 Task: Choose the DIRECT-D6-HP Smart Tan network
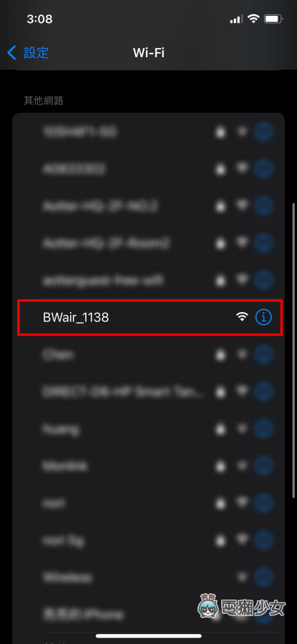click(x=148, y=391)
